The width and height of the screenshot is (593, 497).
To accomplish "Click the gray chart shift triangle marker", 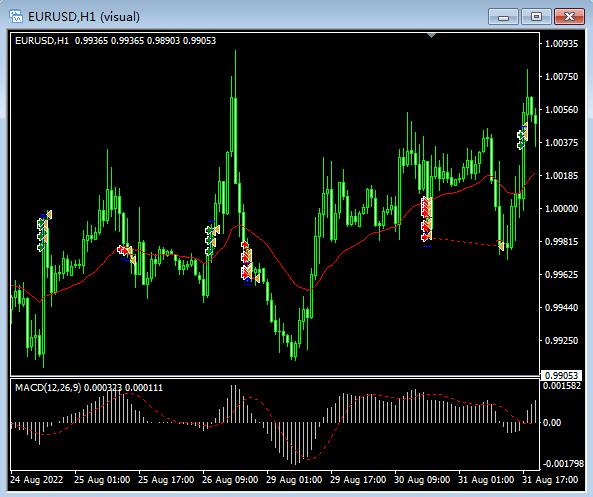I will tap(432, 36).
